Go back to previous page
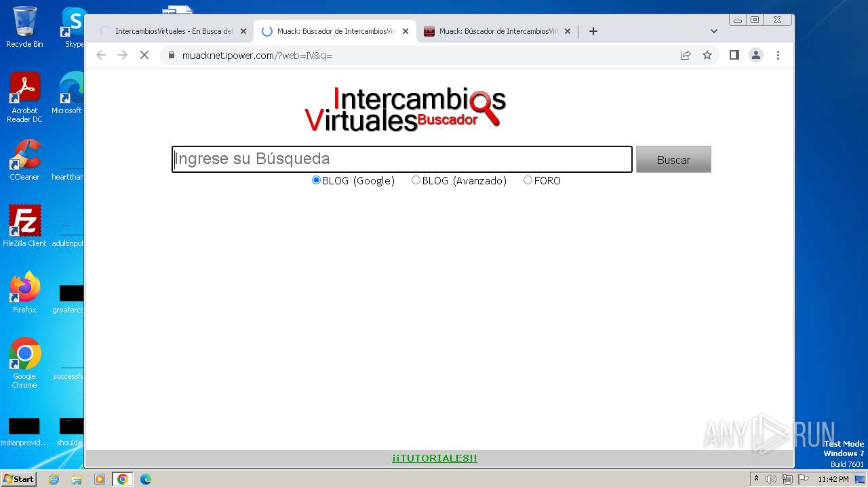 click(101, 55)
